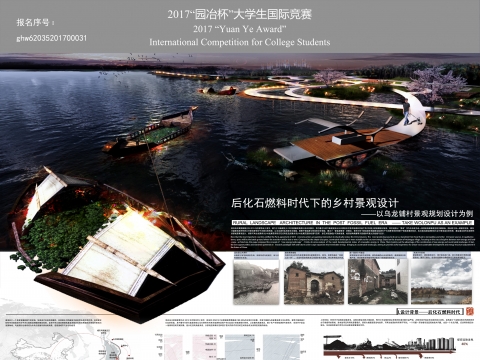Screen dimensions: 480x360
Task: Open the lake under cloudy sky photo
Action: click(x=441, y=282)
